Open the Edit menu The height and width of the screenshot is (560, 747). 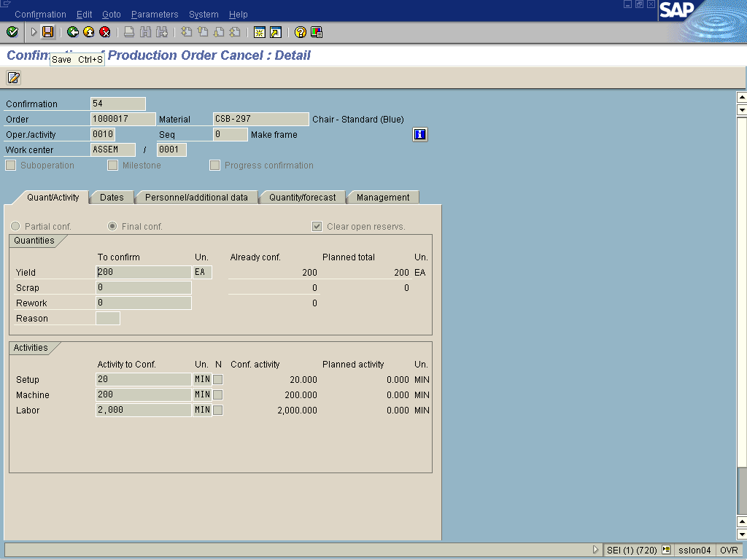click(x=85, y=15)
